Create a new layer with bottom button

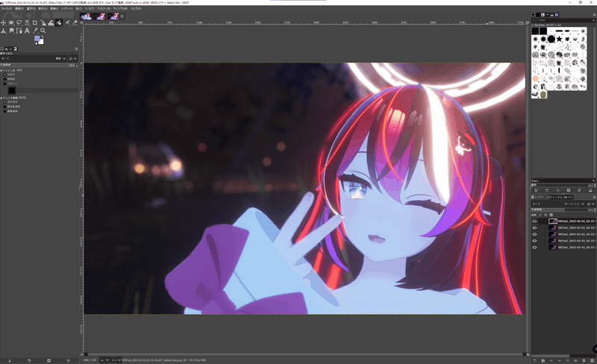[x=535, y=360]
